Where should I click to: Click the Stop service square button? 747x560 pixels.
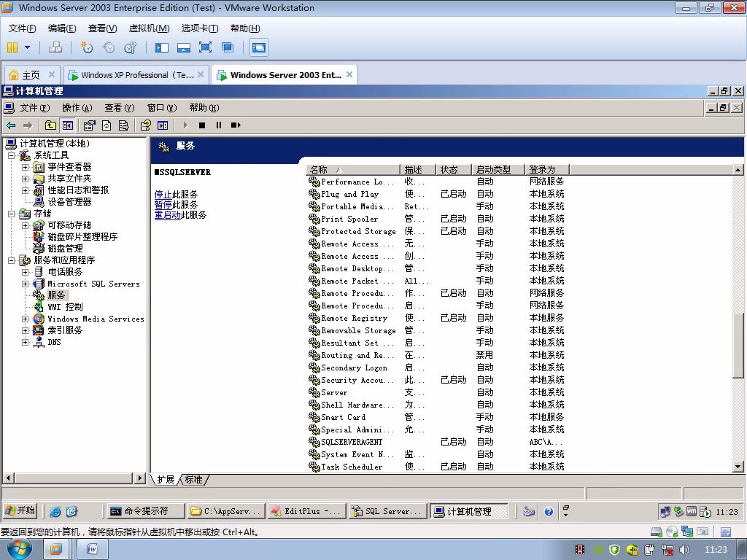(202, 125)
